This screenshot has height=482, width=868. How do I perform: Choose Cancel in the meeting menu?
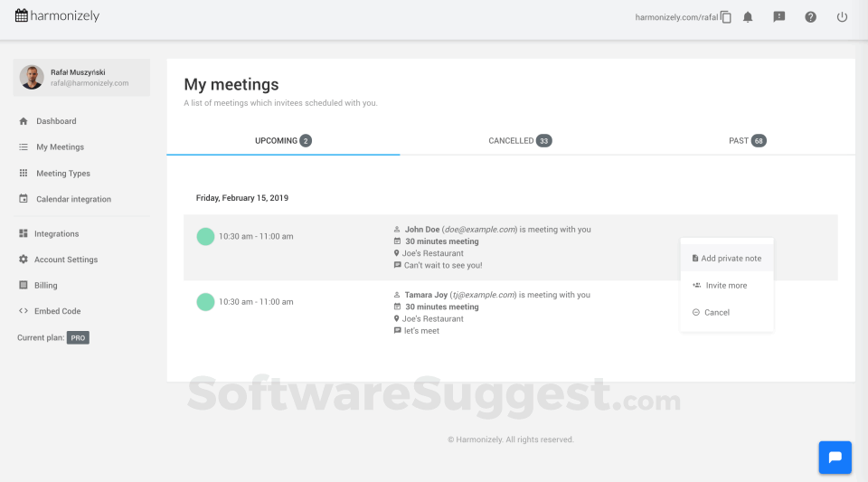click(716, 313)
